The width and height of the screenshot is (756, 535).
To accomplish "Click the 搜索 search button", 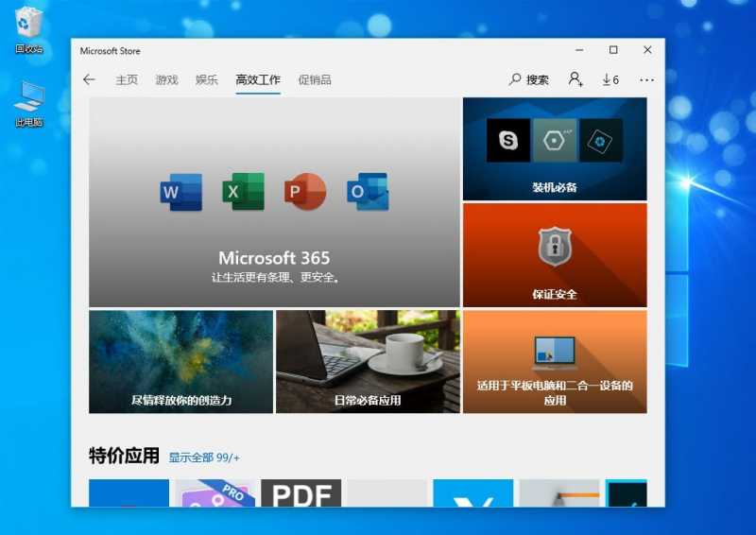I will [529, 79].
